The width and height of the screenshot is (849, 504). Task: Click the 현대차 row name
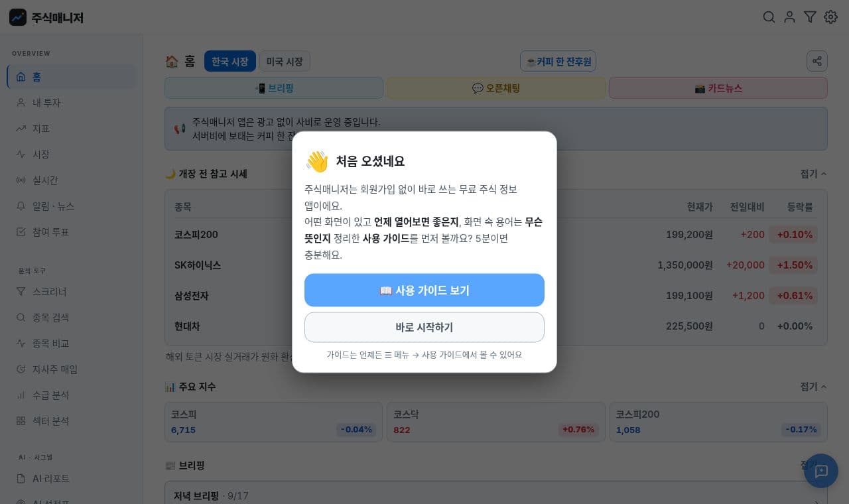tap(187, 326)
